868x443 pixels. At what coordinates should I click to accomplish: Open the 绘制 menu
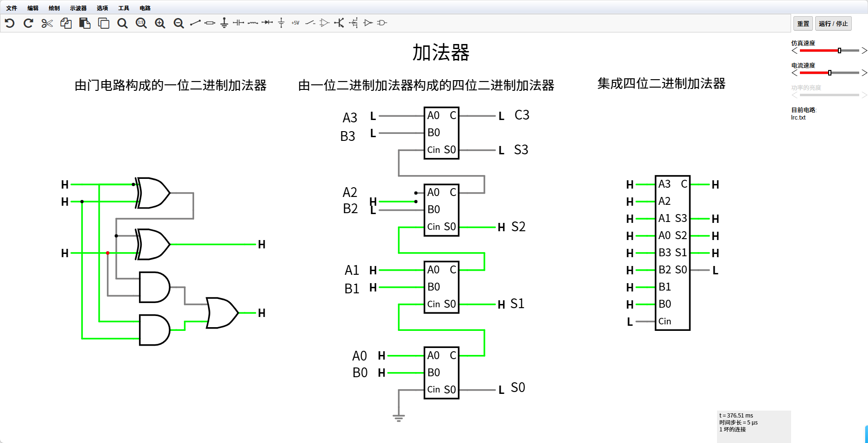tap(54, 8)
